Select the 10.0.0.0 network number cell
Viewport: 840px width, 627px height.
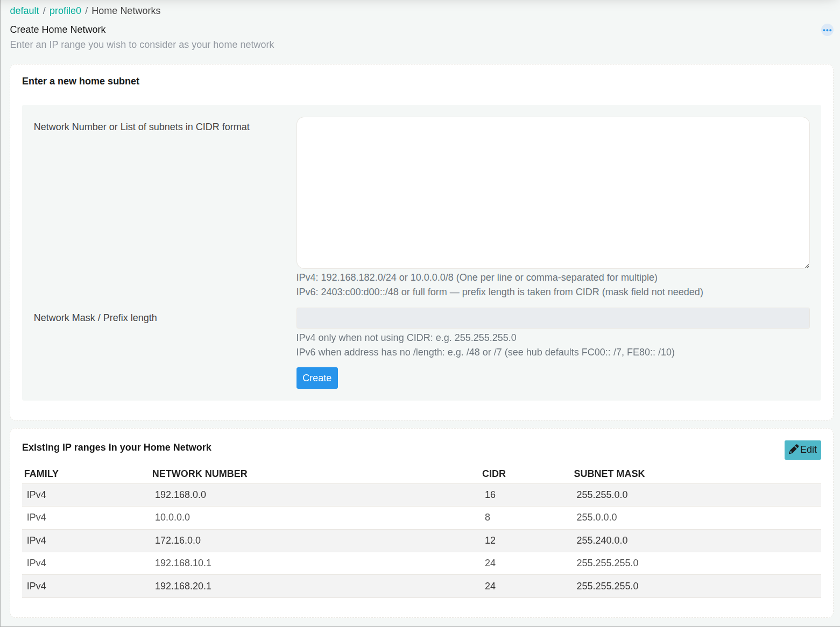[172, 517]
